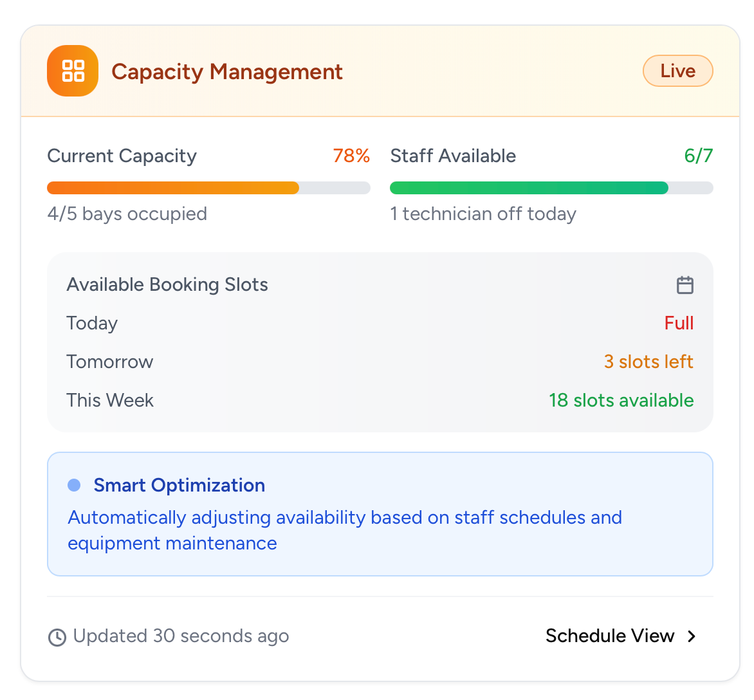Screen dimensions: 754x700
Task: Click the Smart Optimization heading
Action: click(x=179, y=485)
